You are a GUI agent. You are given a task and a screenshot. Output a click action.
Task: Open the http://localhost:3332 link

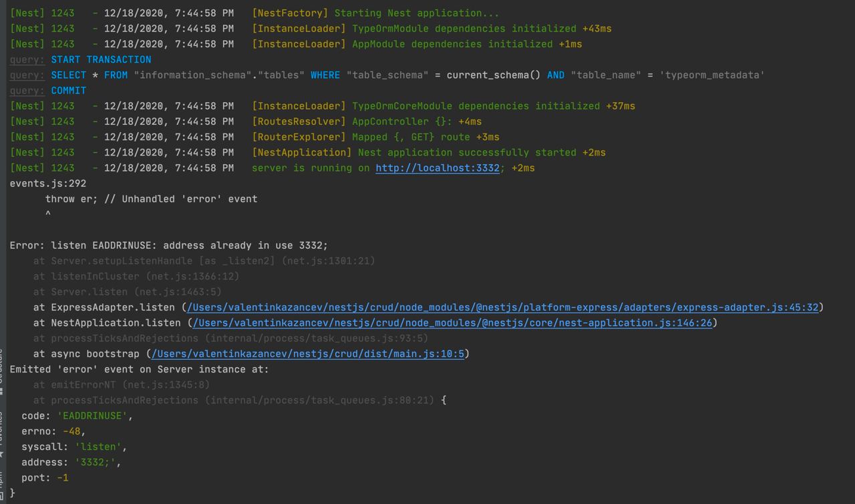(x=437, y=168)
